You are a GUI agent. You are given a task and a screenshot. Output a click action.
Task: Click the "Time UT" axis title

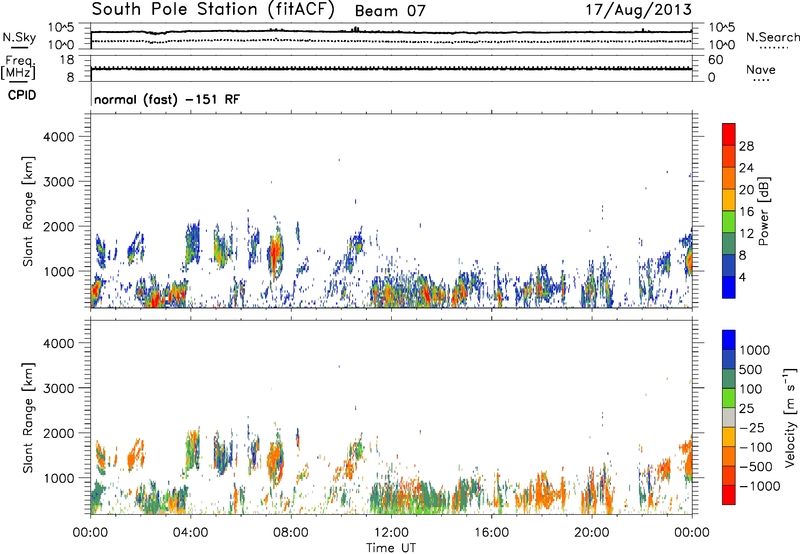coord(391,547)
